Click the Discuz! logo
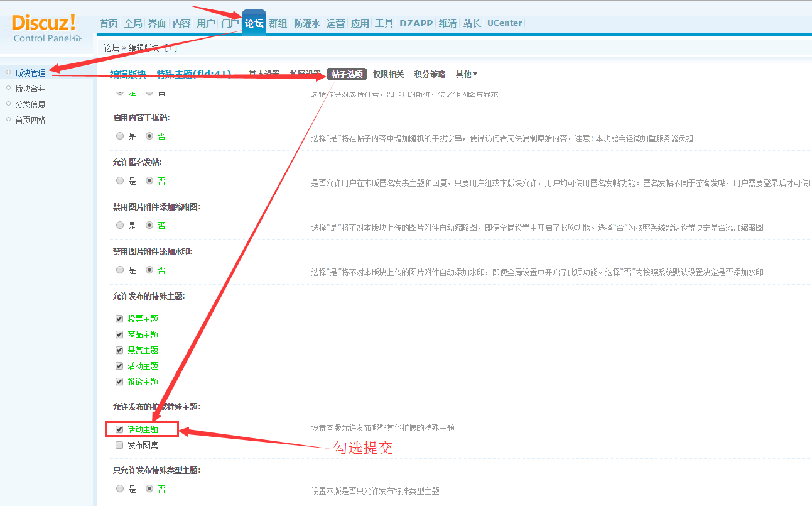This screenshot has width=812, height=506. click(43, 23)
